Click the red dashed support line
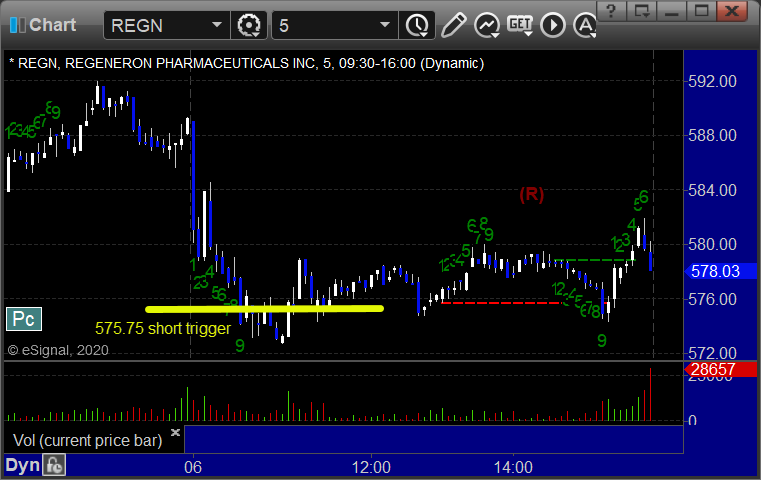The width and height of the screenshot is (761, 480). pyautogui.click(x=503, y=303)
